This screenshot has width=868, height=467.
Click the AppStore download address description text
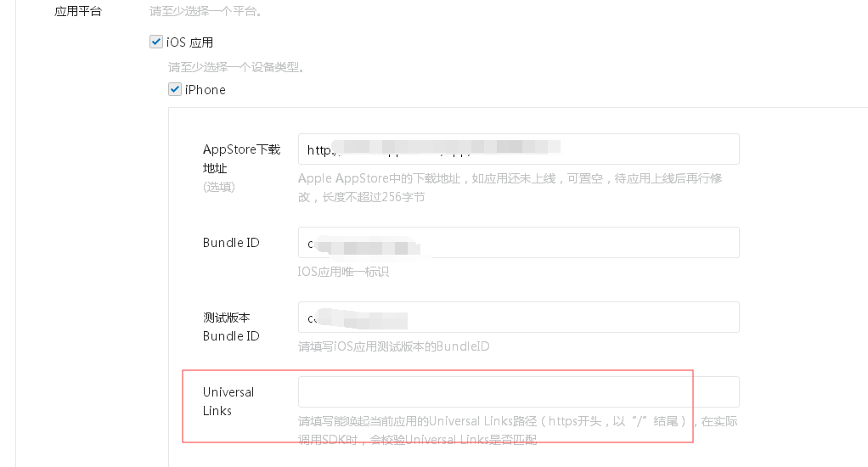pos(510,188)
